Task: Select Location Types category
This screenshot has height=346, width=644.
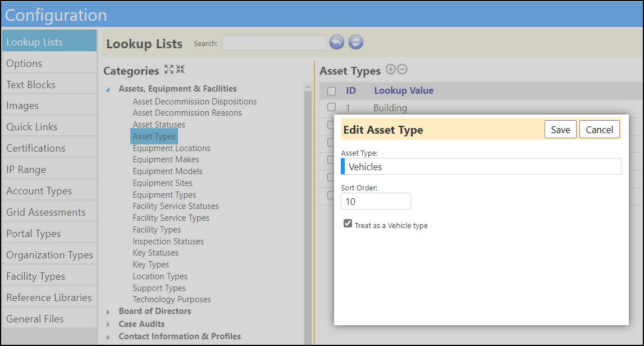Action: [x=160, y=276]
